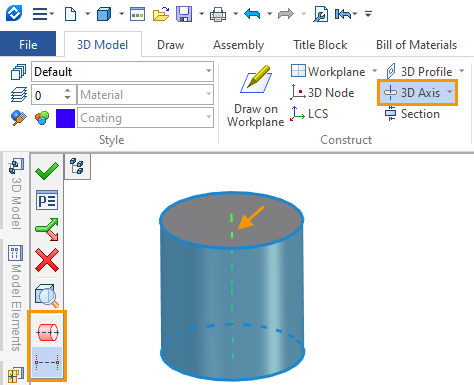Screen dimensions: 474x385
Task: Expand the 3D Axis dropdown arrow
Action: click(x=450, y=92)
